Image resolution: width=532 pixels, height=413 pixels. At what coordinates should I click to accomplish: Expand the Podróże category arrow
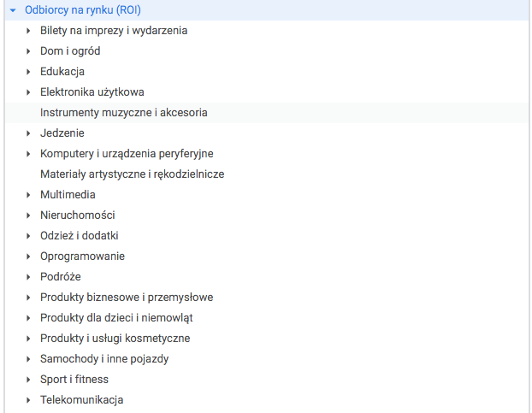coord(28,277)
